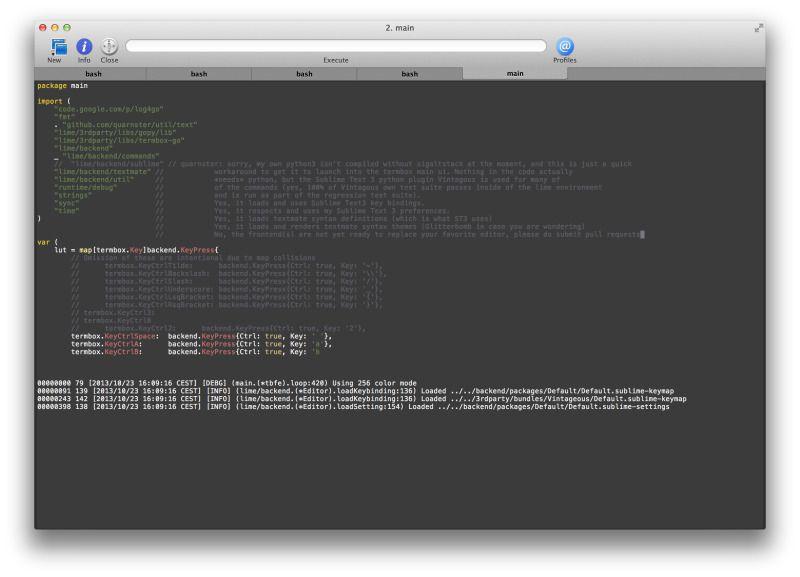Click the 'var (' line
This screenshot has width=800, height=577.
coord(47,242)
